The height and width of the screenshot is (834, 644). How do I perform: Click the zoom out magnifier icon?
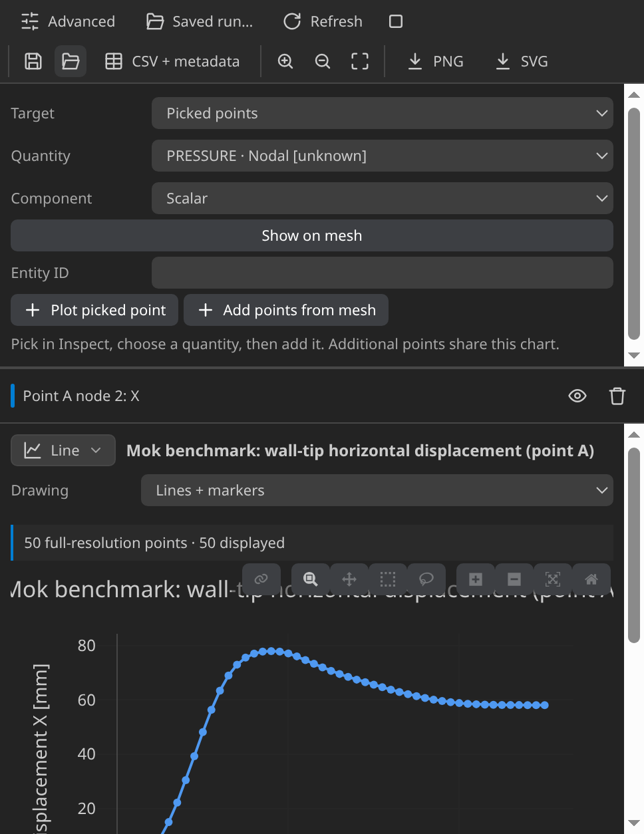[x=323, y=61]
